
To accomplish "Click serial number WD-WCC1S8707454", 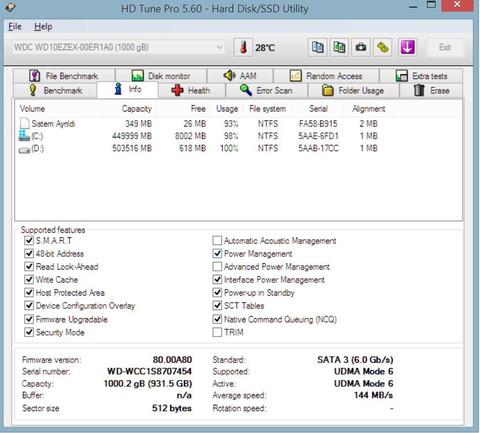I will click(149, 371).
